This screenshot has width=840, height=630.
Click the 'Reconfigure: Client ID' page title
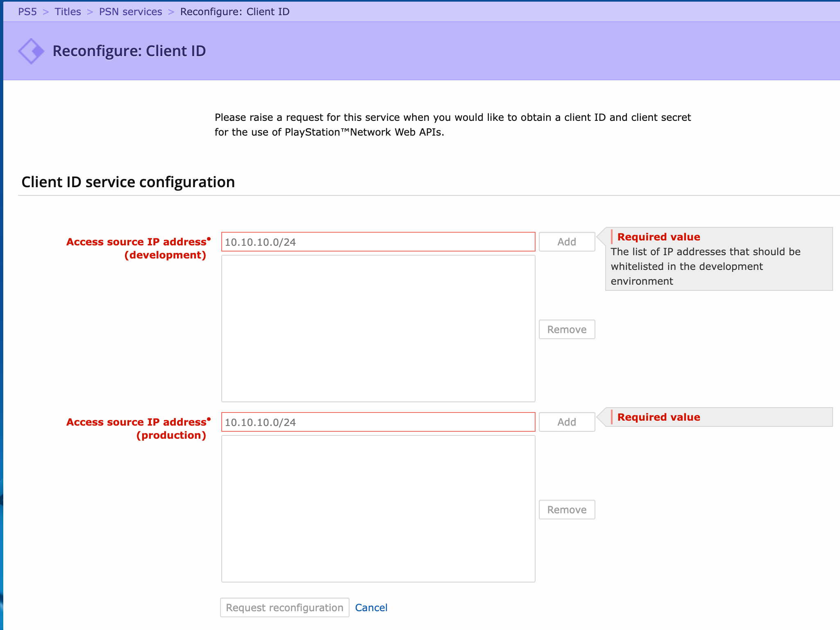coord(129,51)
